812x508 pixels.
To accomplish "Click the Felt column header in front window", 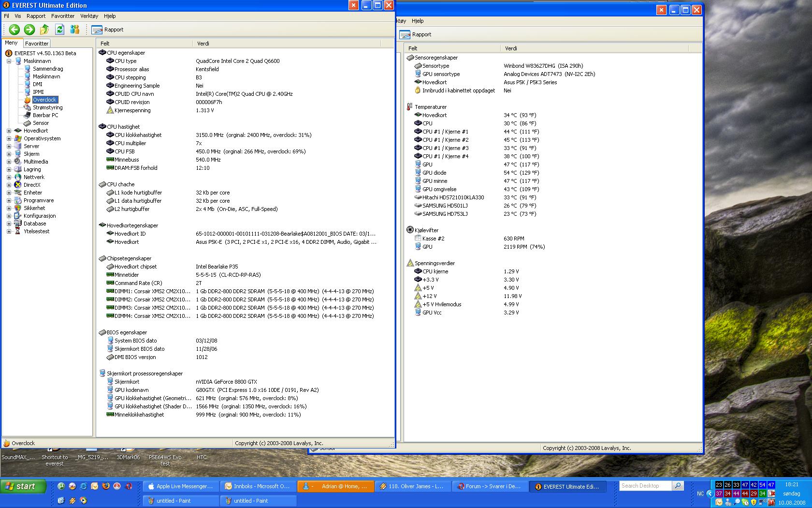I will click(x=144, y=44).
